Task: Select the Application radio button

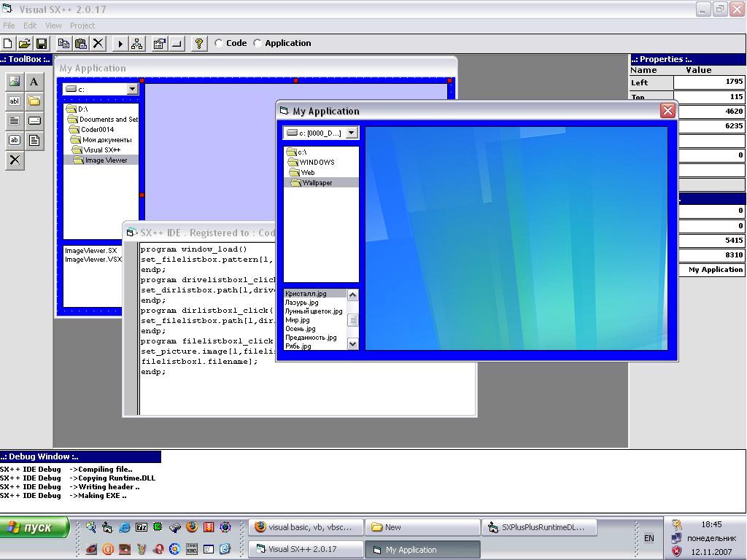Action: click(258, 43)
